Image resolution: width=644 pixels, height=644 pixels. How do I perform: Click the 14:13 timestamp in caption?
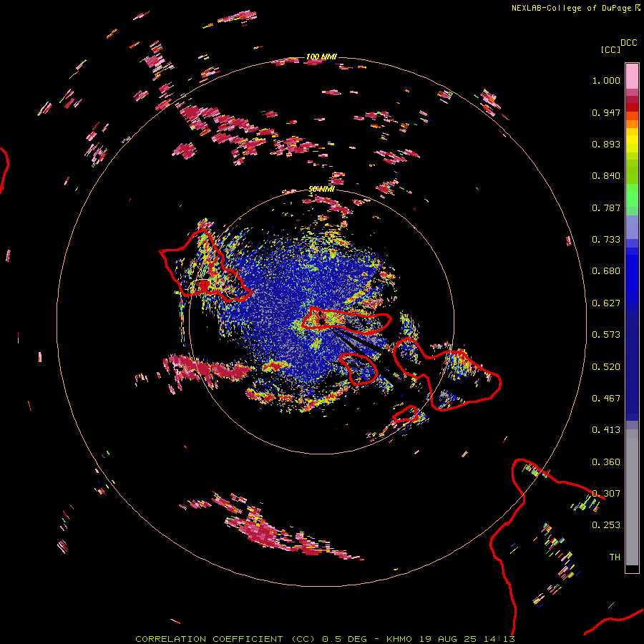[x=499, y=639]
